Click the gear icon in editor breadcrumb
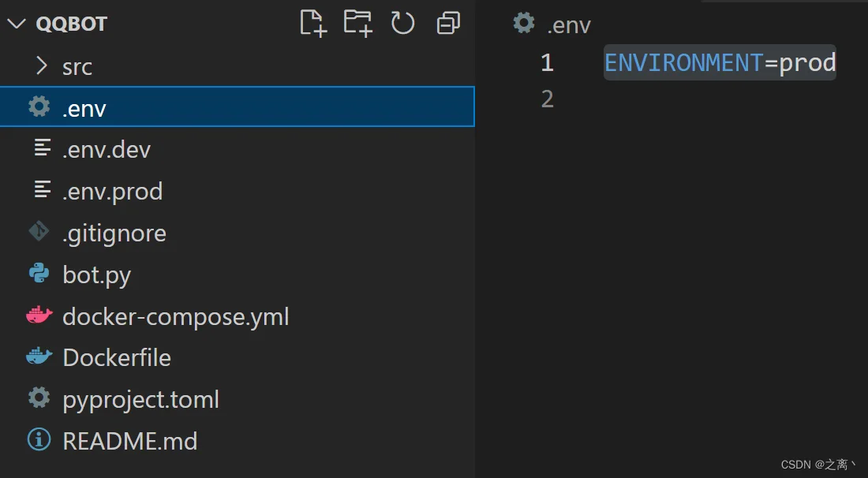 tap(524, 23)
